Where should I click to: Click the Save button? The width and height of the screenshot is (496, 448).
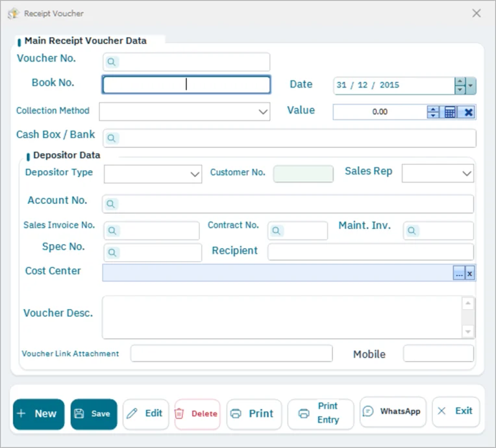[94, 414]
